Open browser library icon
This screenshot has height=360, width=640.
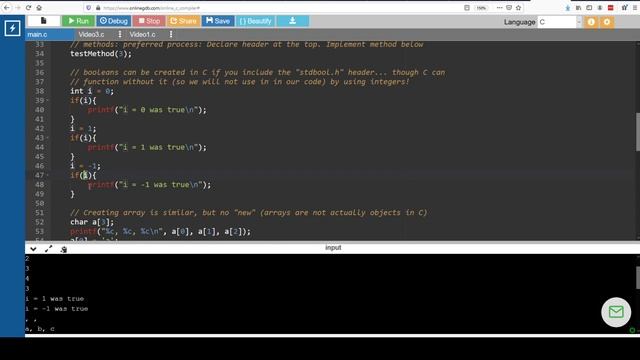[x=578, y=8]
